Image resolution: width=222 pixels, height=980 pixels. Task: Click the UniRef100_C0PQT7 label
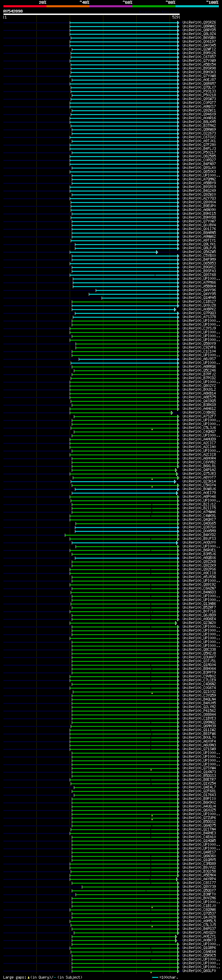[199, 103]
